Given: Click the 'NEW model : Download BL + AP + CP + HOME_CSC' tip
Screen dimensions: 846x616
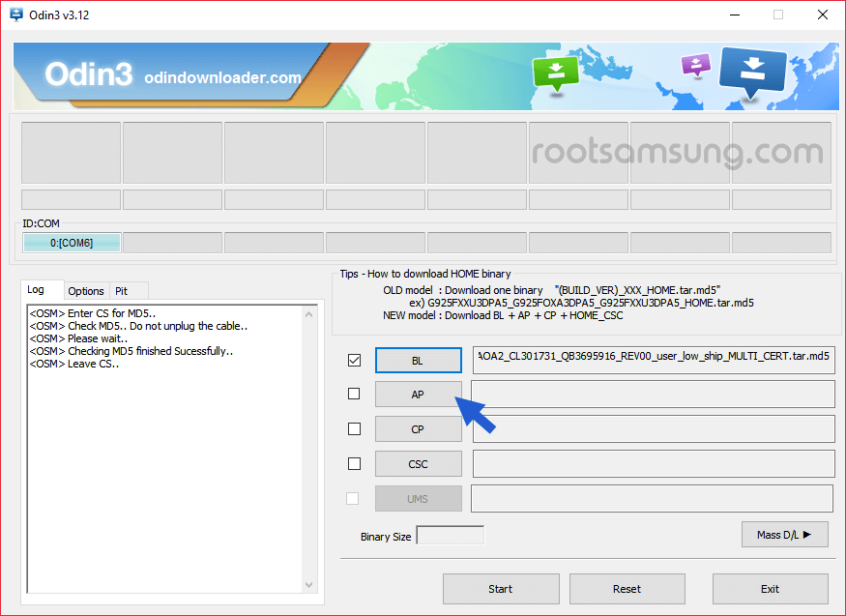Looking at the screenshot, I should pos(503,315).
